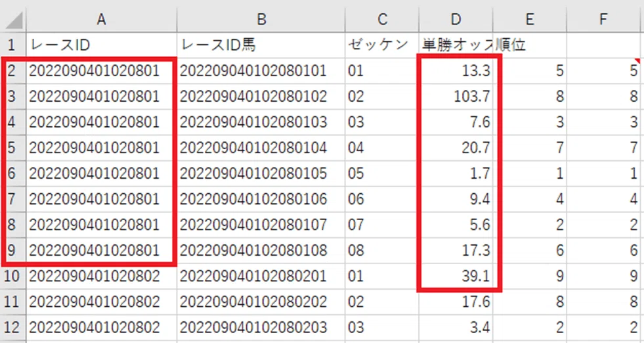Screen dimensions: 644x343
Task: Click cell A12 in row 12
Action: (102, 327)
